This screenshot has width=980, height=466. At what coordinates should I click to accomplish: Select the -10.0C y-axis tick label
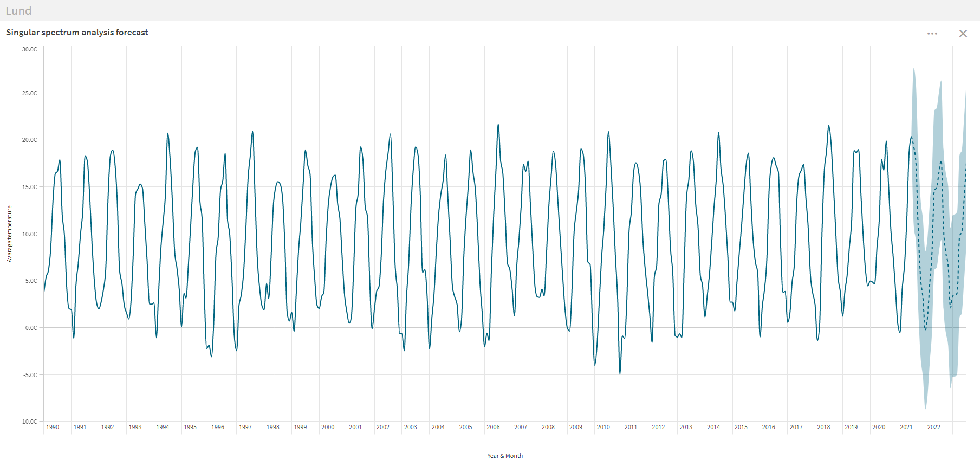pos(29,422)
